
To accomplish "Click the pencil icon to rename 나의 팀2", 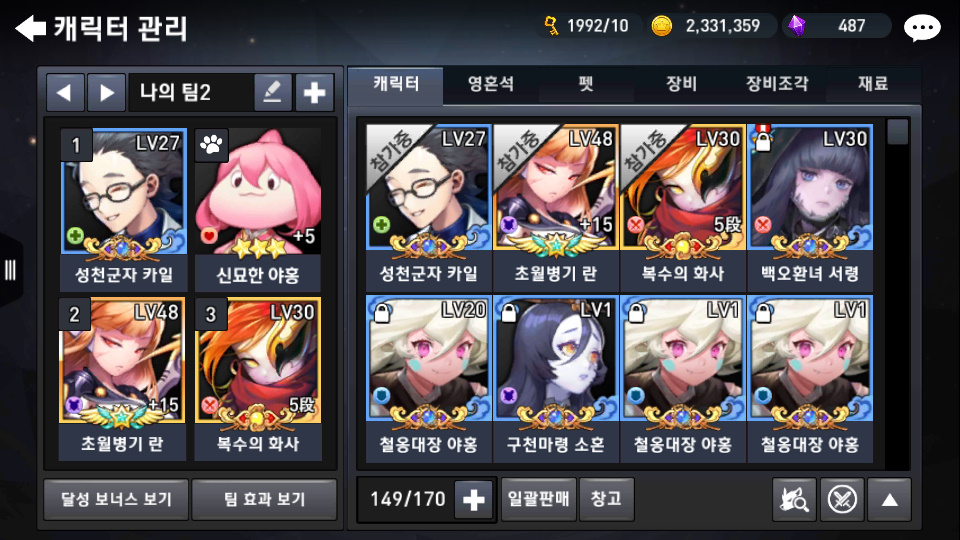I will pos(272,92).
